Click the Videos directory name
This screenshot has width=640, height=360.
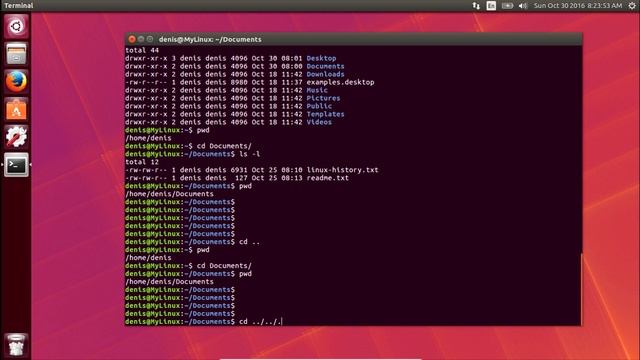pyautogui.click(x=319, y=122)
